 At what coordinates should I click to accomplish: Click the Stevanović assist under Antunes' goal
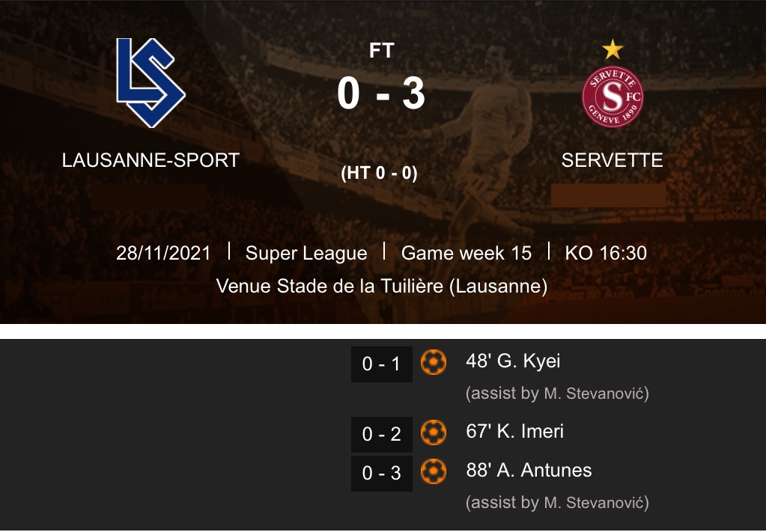(557, 502)
